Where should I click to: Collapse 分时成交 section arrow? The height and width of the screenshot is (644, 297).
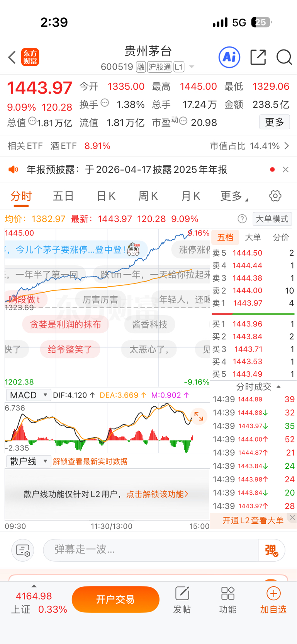(x=278, y=387)
